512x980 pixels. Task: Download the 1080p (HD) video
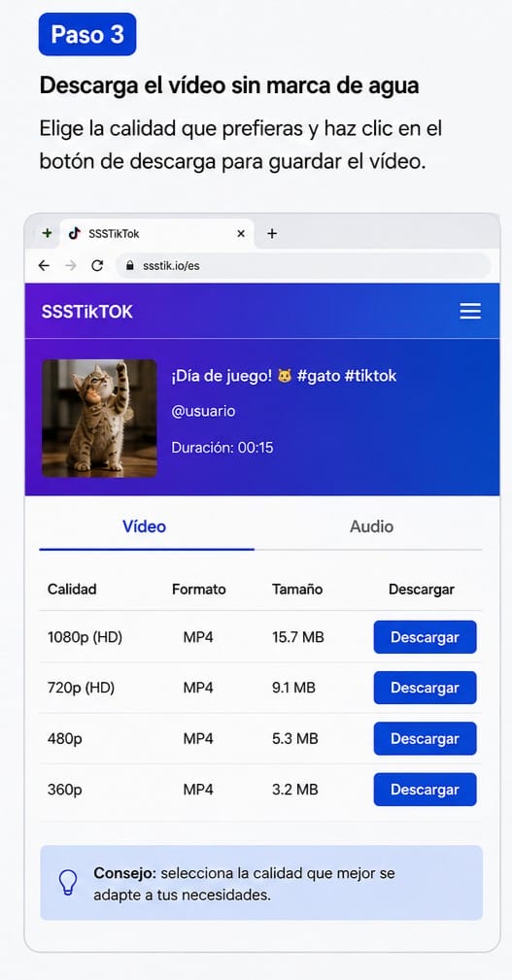click(426, 637)
